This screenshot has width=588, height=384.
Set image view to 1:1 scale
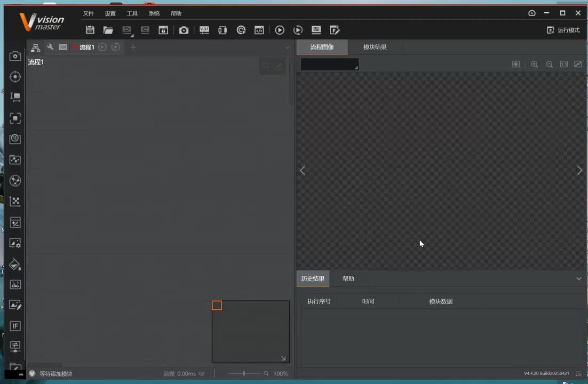click(563, 64)
